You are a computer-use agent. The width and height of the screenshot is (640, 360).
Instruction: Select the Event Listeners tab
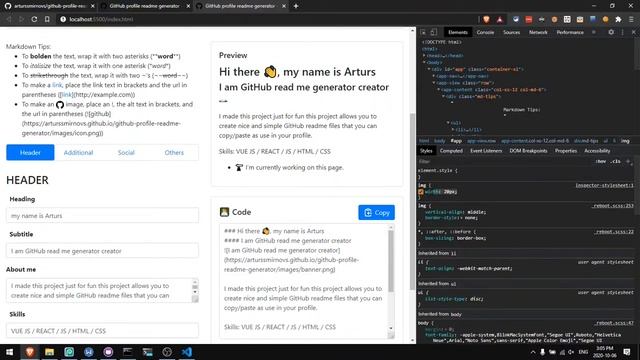click(486, 151)
